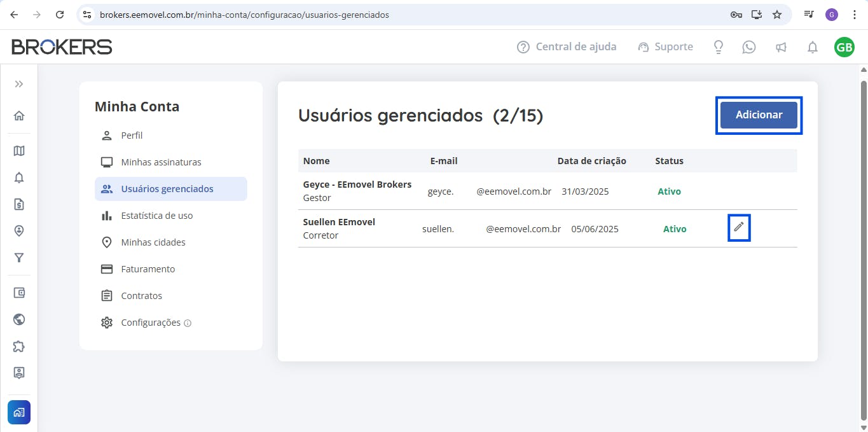This screenshot has height=432, width=868.
Task: Open the dollar document icon in sidebar
Action: (19, 204)
